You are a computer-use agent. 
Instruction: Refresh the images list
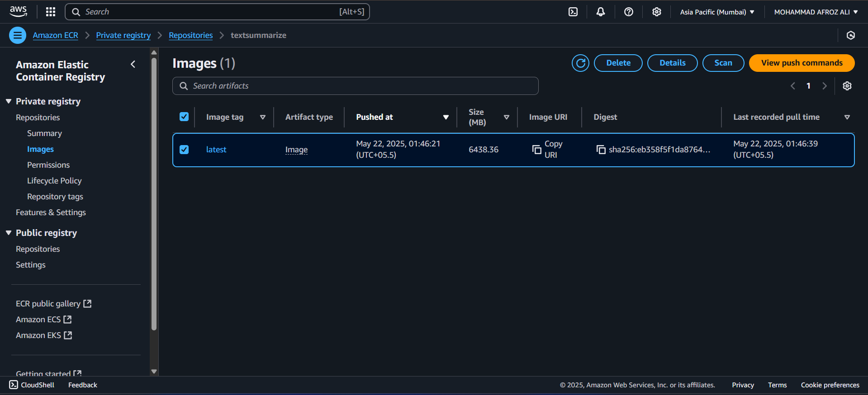tap(580, 63)
